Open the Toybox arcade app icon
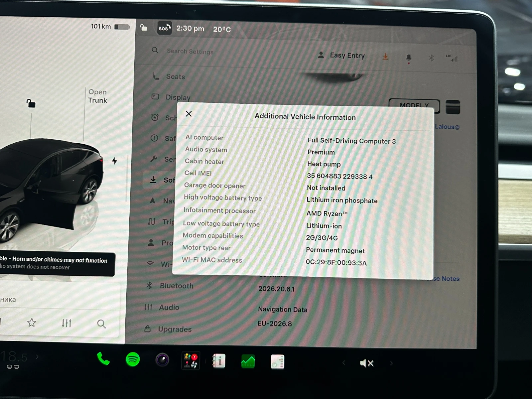532x399 pixels. pyautogui.click(x=191, y=360)
